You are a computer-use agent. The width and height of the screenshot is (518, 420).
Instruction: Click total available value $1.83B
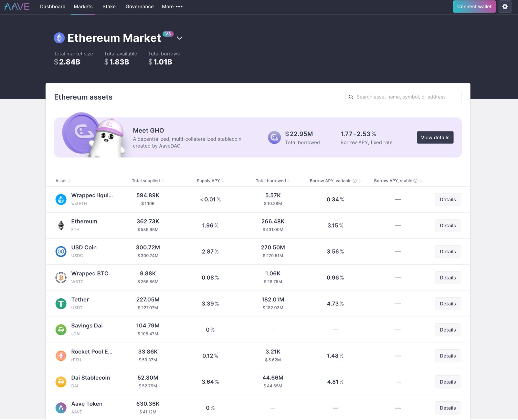point(117,62)
